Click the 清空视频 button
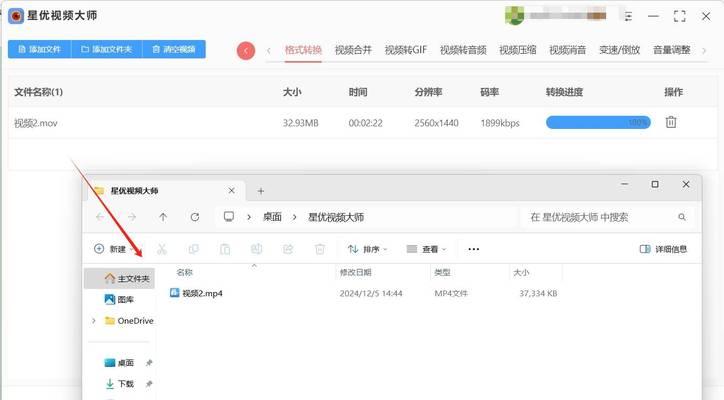This screenshot has height=400, width=724. pos(174,49)
